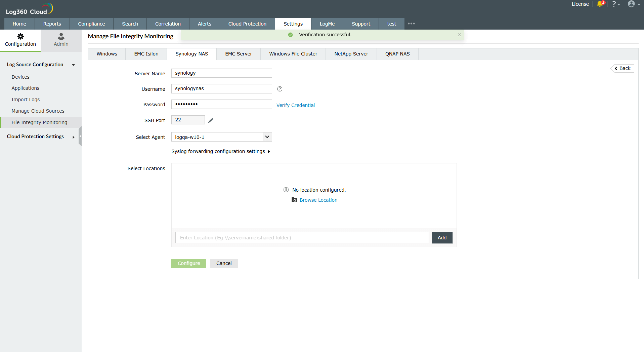Collapse the Log Source Configuration section

pyautogui.click(x=73, y=65)
